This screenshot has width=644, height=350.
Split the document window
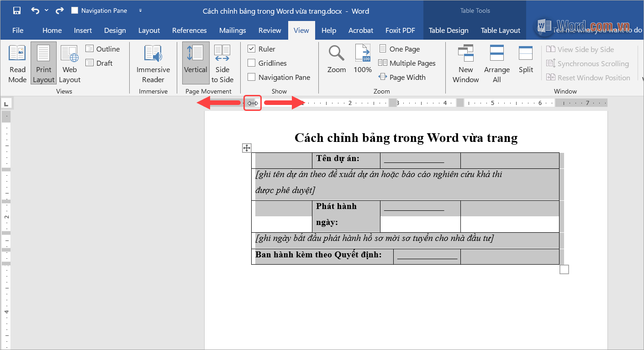525,59
